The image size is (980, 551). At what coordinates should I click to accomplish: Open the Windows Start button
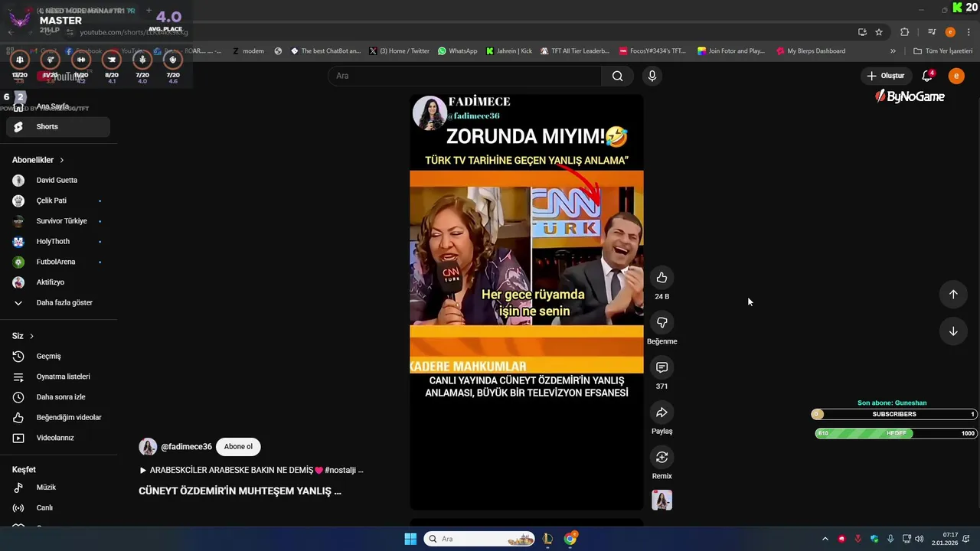point(410,539)
